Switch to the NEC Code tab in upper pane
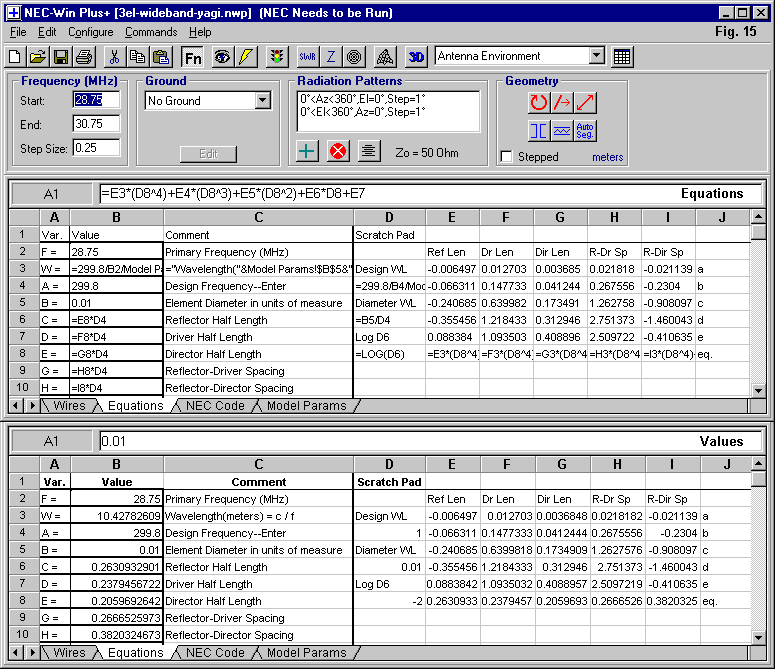 point(215,406)
